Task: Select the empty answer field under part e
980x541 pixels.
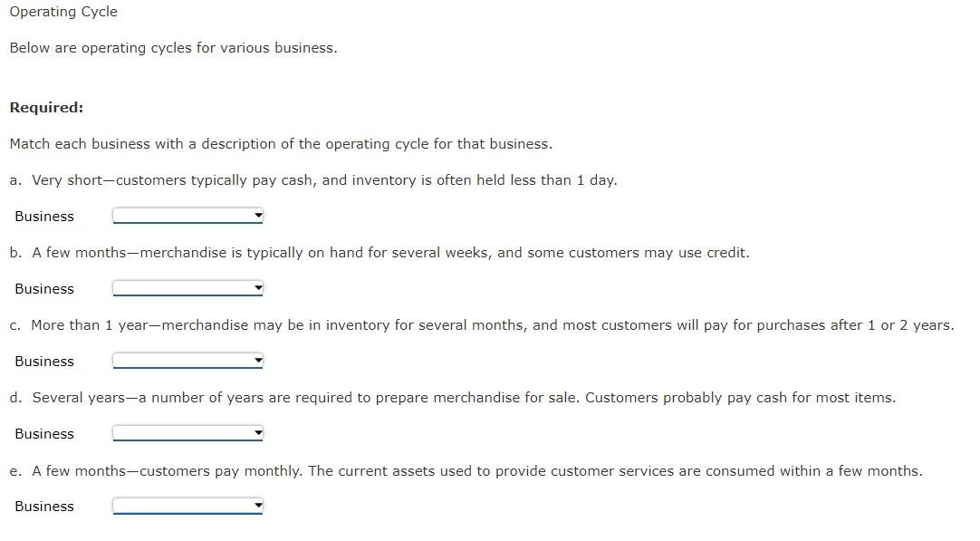Action: click(177, 505)
